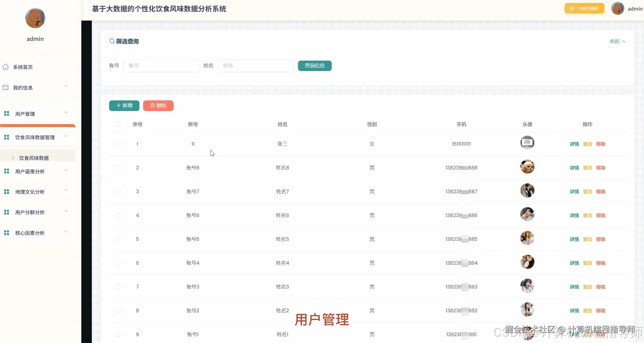This screenshot has height=343, width=644.
Task: Open 大屏可视化 button in header
Action: pos(584,8)
